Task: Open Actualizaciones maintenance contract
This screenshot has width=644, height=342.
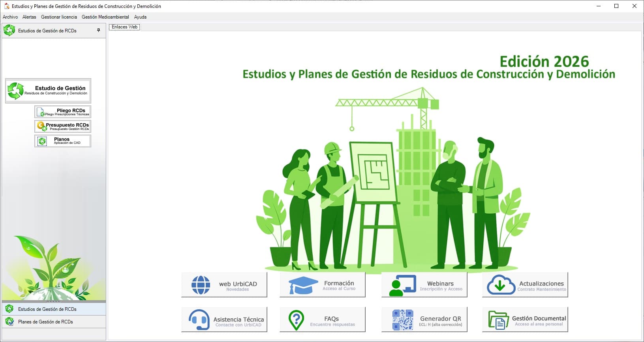Action: (525, 285)
